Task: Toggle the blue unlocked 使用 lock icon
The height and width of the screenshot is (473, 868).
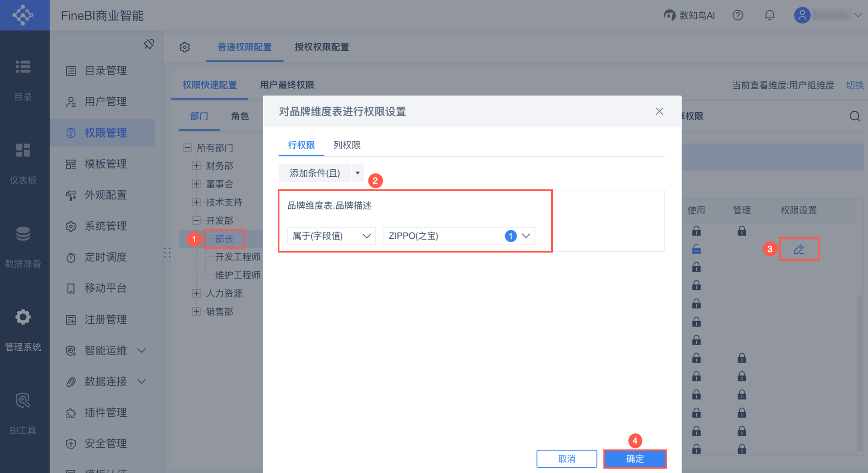Action: point(696,249)
